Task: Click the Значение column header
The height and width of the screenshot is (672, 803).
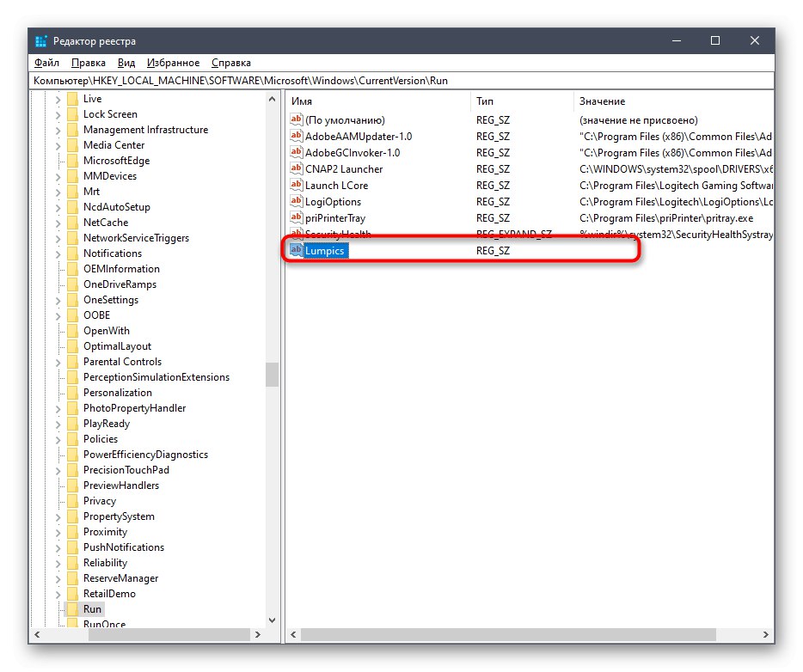Action: tap(673, 101)
